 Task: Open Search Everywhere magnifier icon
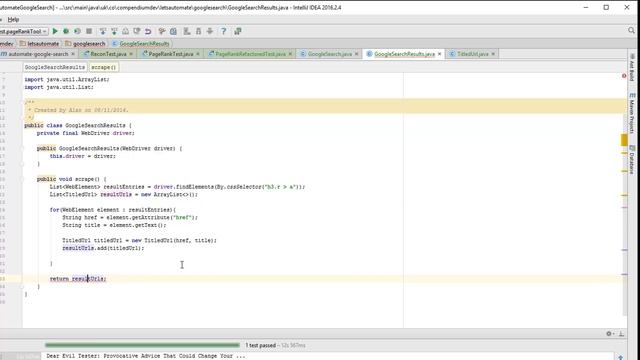(x=631, y=31)
